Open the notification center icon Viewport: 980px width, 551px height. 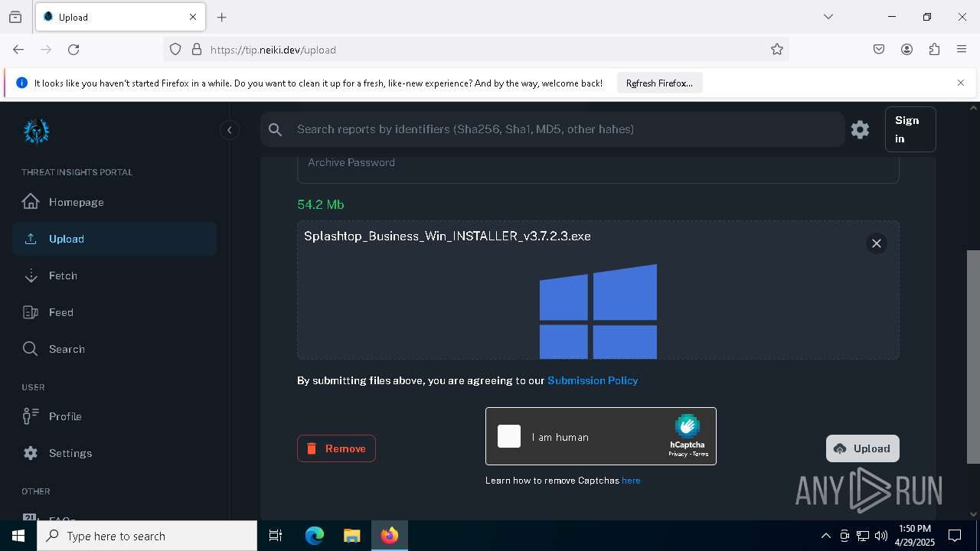click(x=955, y=536)
